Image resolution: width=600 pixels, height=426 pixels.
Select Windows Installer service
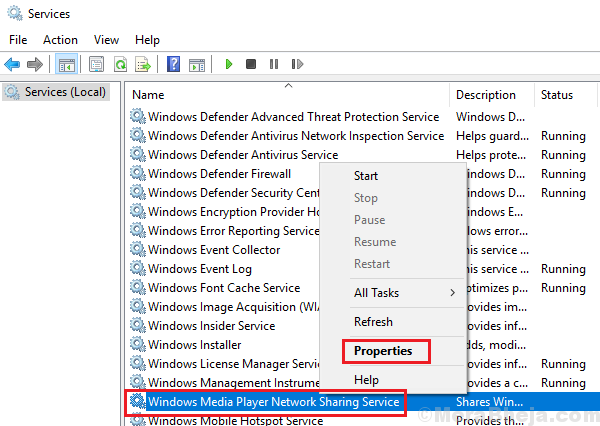[x=194, y=344]
